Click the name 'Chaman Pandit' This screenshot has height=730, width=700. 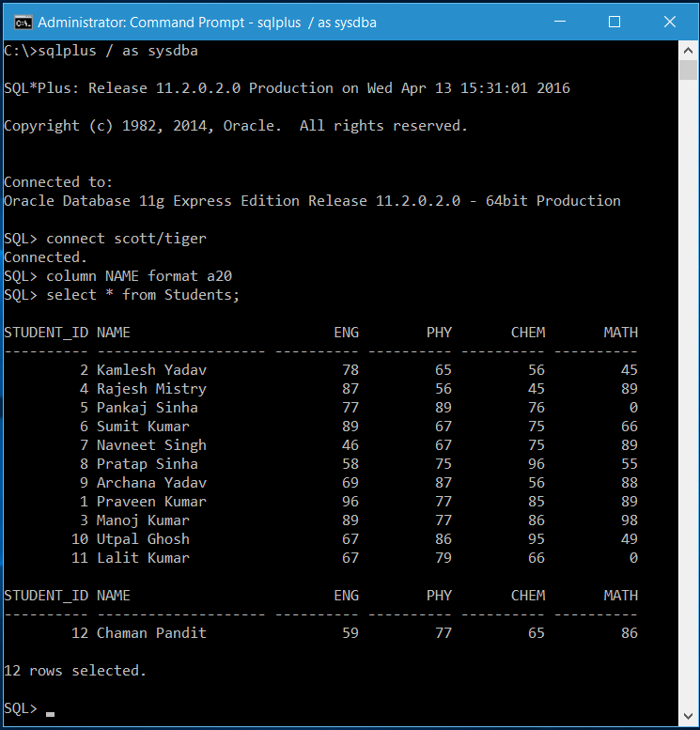click(151, 632)
